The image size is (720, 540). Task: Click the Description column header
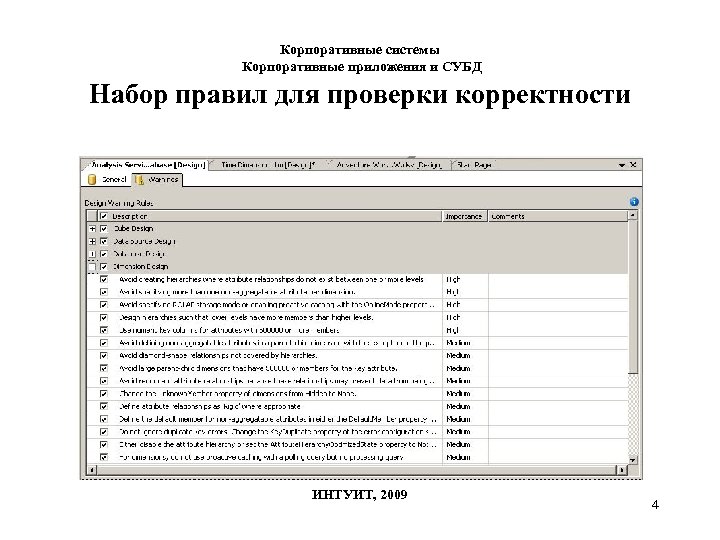[x=269, y=216]
